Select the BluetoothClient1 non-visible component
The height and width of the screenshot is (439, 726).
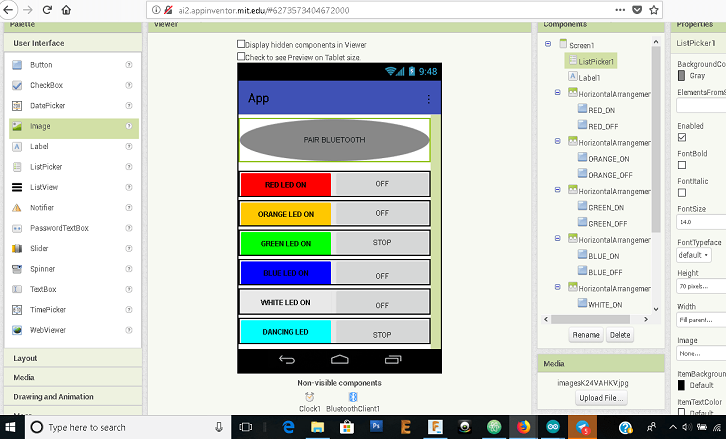point(353,402)
